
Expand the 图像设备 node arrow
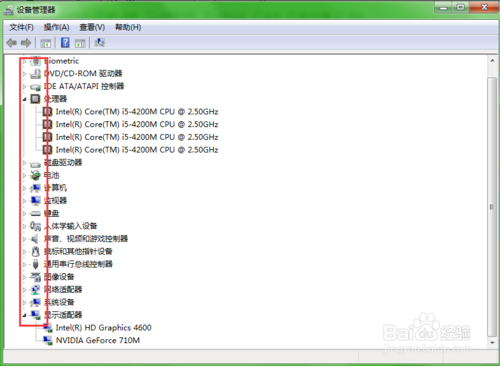(x=24, y=277)
